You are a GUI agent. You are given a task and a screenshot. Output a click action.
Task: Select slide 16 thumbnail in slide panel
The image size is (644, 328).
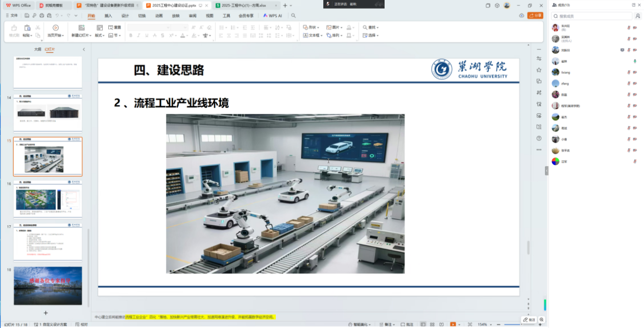[x=47, y=200]
